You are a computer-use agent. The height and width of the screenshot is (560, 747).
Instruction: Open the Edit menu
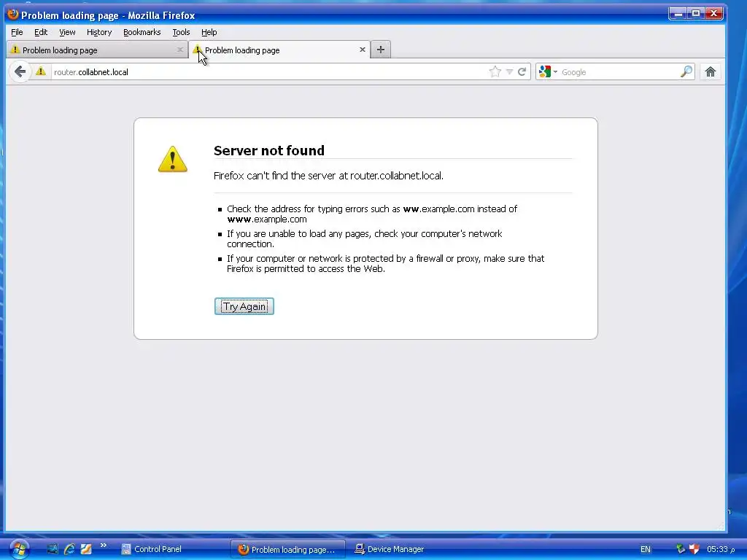click(41, 32)
